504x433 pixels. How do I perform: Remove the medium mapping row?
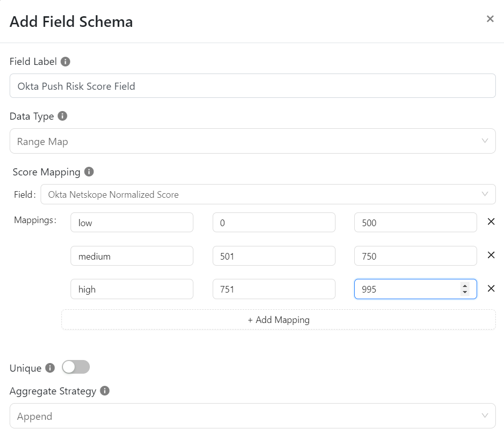491,255
